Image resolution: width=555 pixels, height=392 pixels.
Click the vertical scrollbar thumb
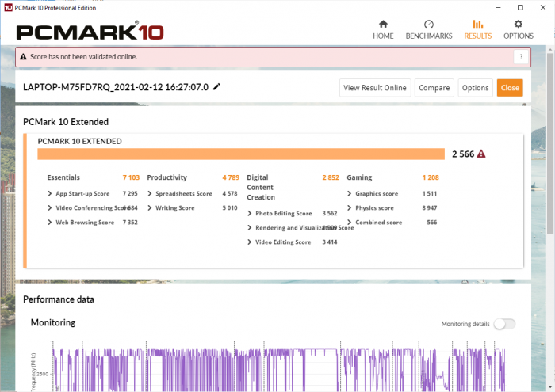pos(549,143)
